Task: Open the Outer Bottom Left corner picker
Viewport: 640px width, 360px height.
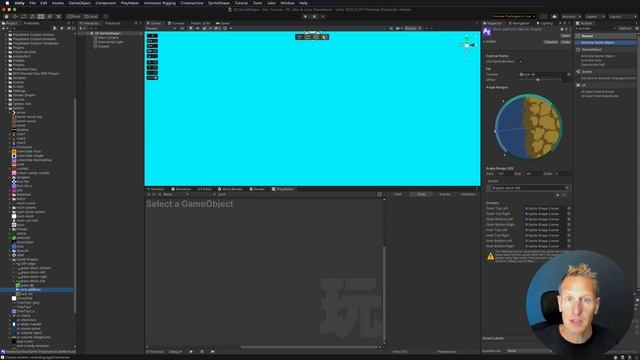Action: pyautogui.click(x=569, y=219)
